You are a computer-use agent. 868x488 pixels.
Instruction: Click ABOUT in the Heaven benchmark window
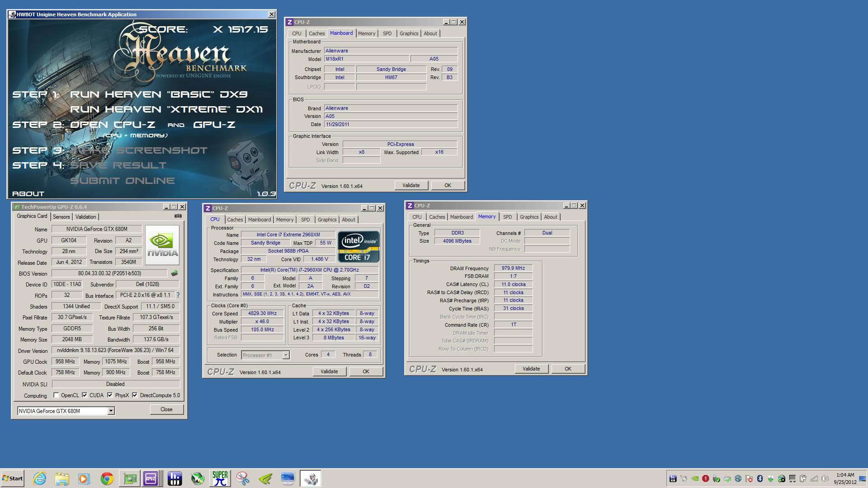click(x=28, y=194)
